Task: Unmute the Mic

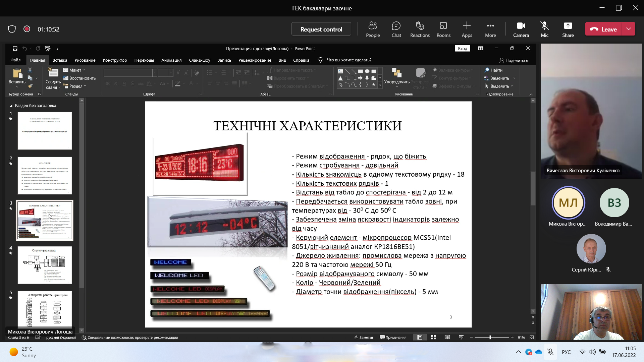Action: (x=544, y=29)
